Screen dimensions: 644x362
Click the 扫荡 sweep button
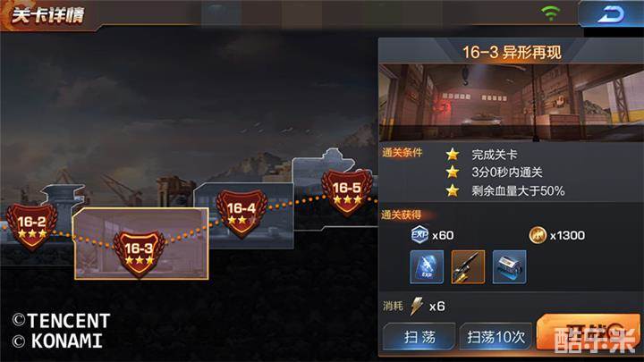419,337
